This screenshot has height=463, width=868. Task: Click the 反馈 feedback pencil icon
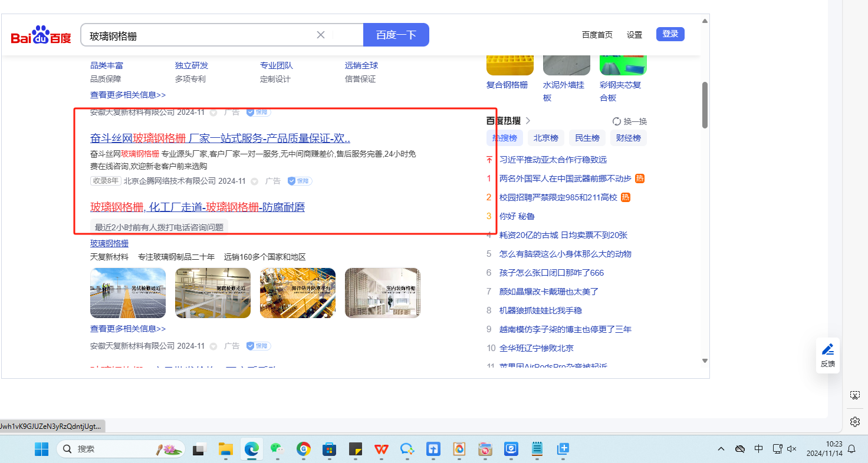[x=828, y=349]
